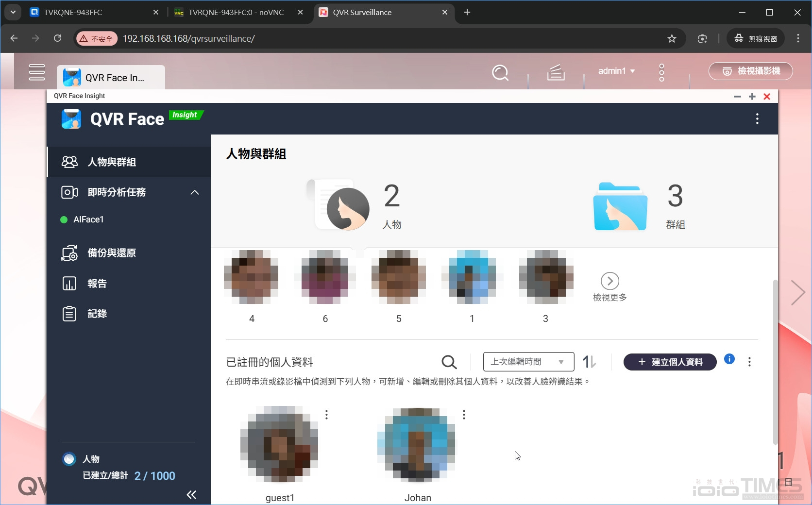The image size is (812, 505).
Task: Open the QVR Face three-dot options menu
Action: point(757,119)
